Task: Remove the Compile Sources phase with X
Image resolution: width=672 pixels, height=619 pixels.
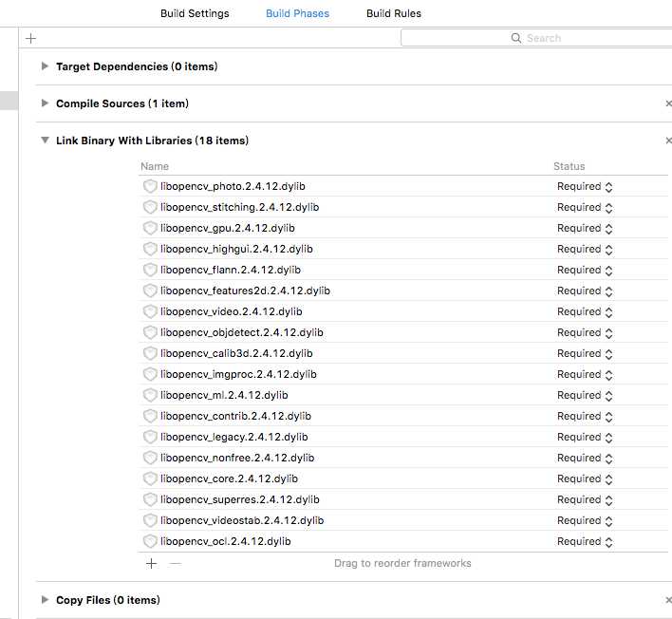Action: (x=668, y=103)
